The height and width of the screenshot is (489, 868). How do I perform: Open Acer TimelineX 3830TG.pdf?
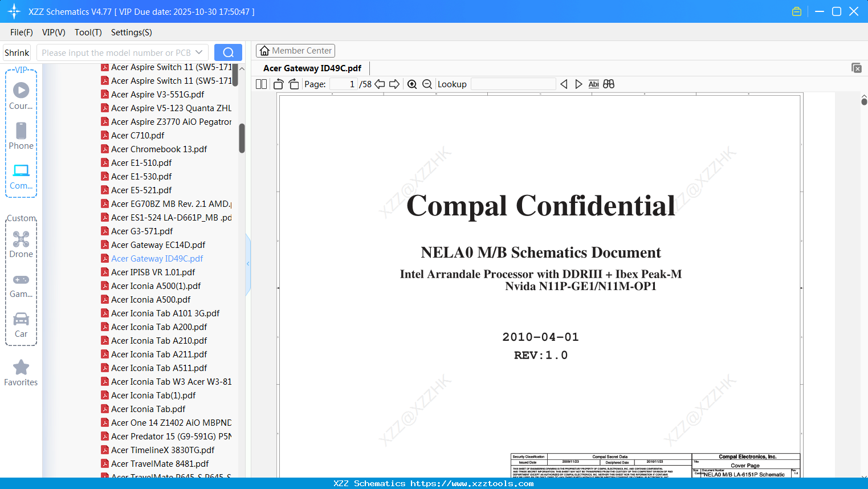157,450
